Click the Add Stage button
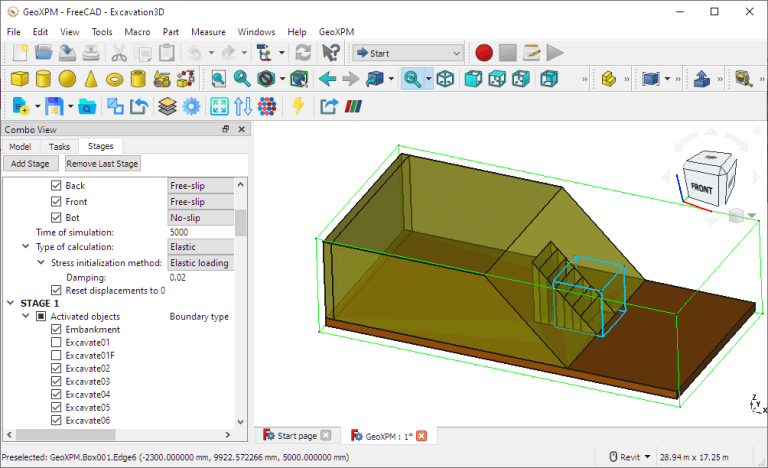 click(30, 163)
